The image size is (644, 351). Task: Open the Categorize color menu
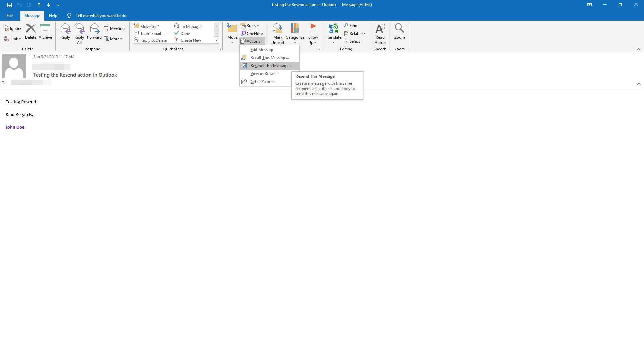[295, 34]
